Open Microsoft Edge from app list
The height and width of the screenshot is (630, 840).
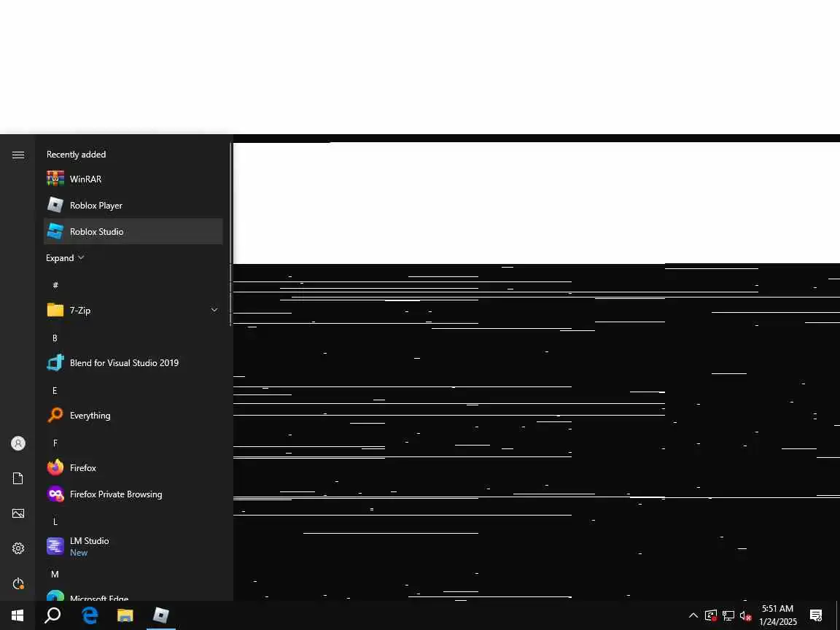tap(133, 595)
